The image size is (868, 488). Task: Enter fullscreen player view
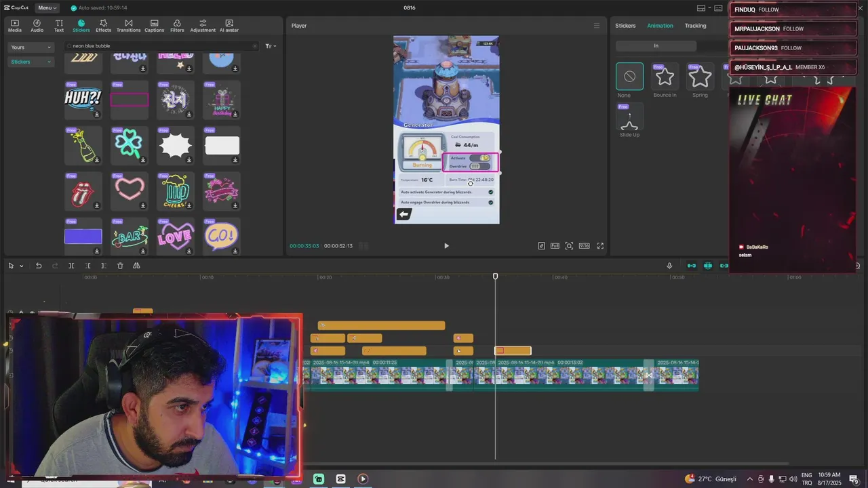[600, 246]
